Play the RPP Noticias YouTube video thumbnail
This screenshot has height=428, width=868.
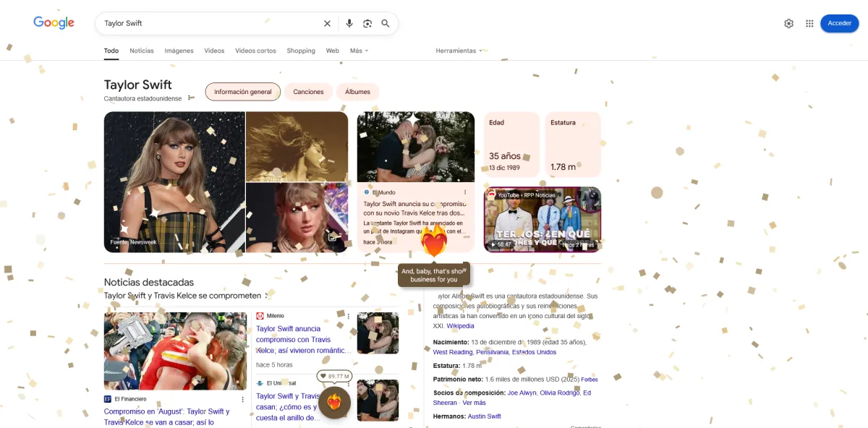pos(542,220)
